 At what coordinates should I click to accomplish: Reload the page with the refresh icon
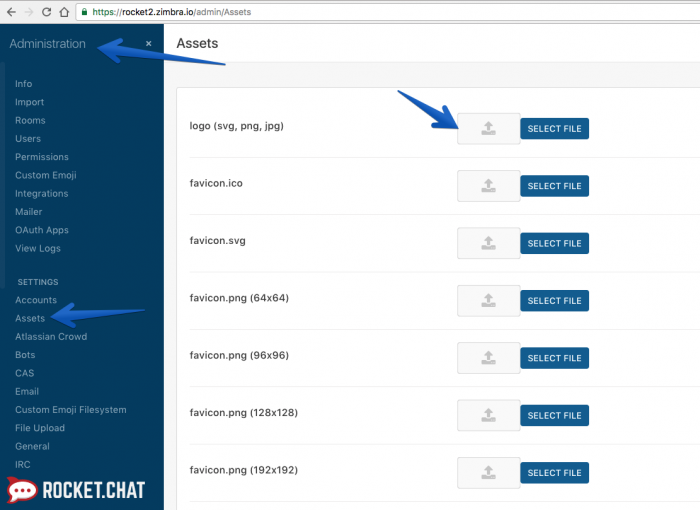tap(46, 12)
